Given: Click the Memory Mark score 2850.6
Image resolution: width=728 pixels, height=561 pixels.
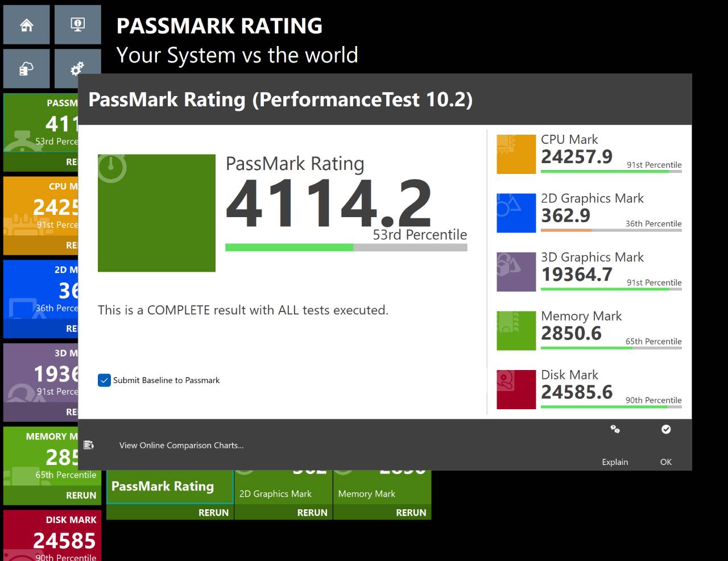Looking at the screenshot, I should [x=571, y=334].
